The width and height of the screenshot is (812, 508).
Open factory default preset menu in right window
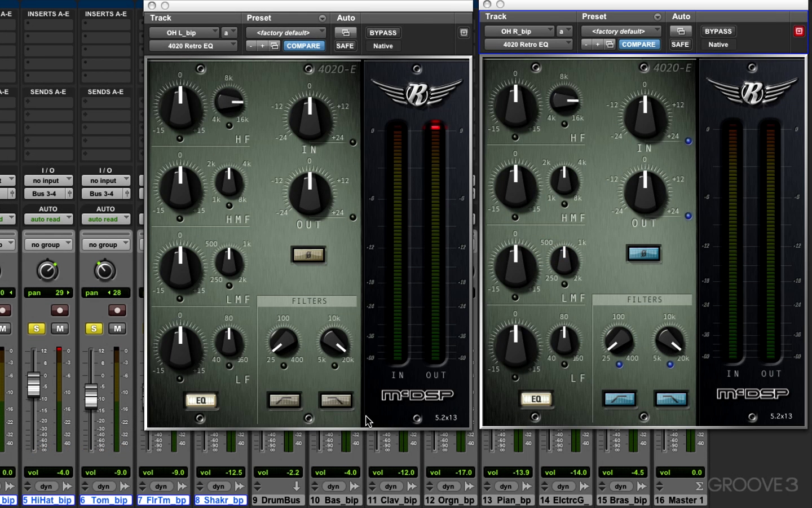pos(621,32)
